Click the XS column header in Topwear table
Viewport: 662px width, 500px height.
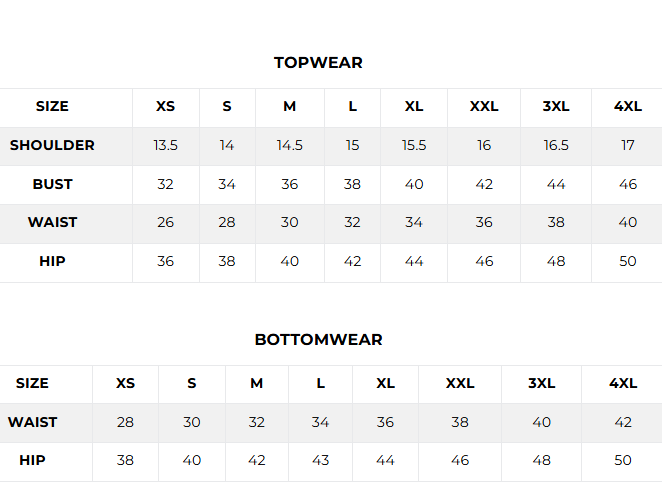coord(166,107)
